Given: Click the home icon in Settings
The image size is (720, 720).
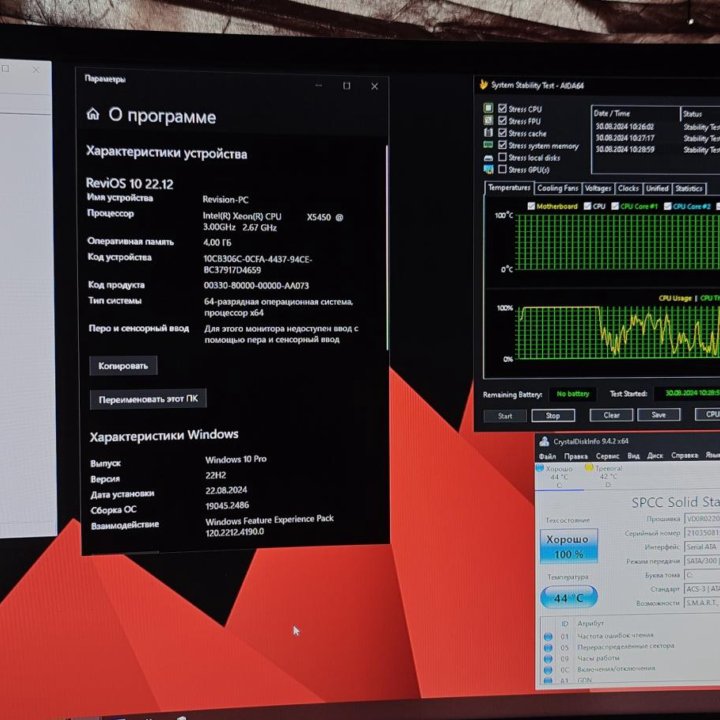Looking at the screenshot, I should (93, 115).
